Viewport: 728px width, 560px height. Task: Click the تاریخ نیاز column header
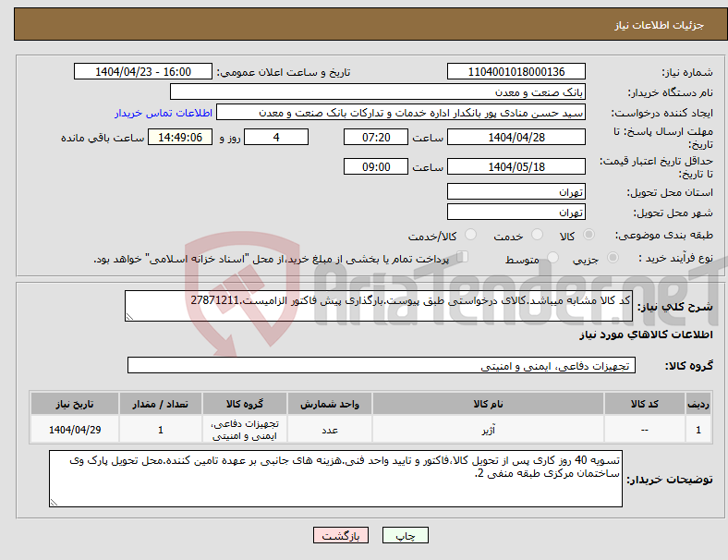coord(75,404)
